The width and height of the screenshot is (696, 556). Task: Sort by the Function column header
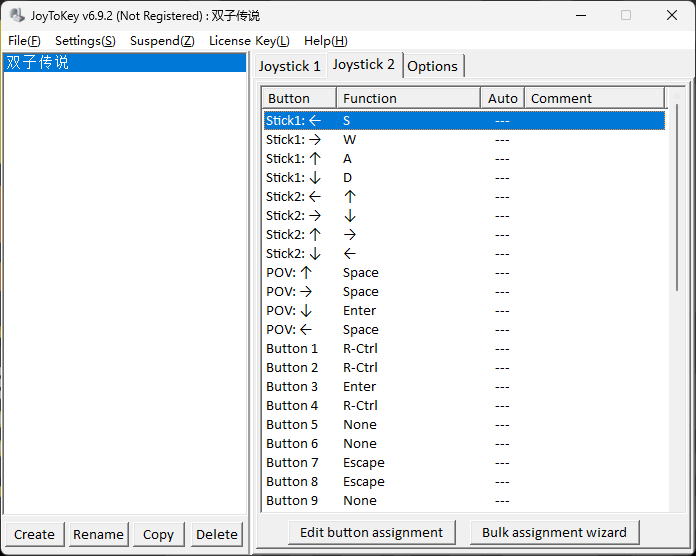pyautogui.click(x=407, y=98)
